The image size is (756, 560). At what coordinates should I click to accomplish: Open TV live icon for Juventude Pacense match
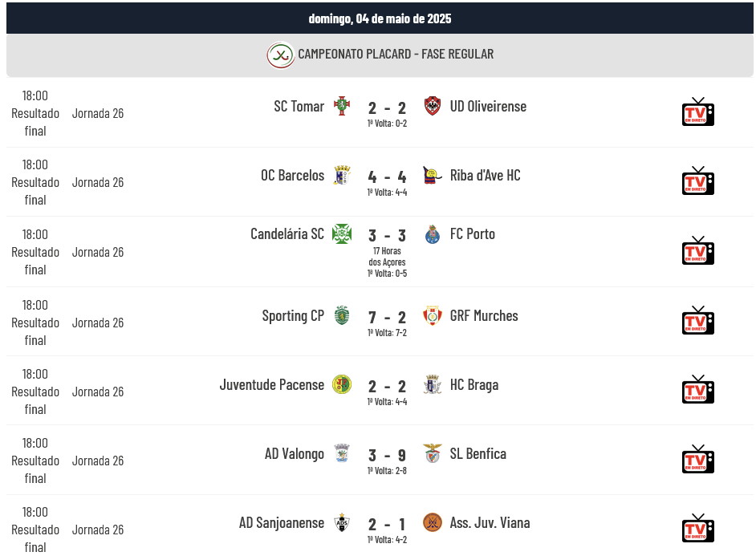pos(697,389)
